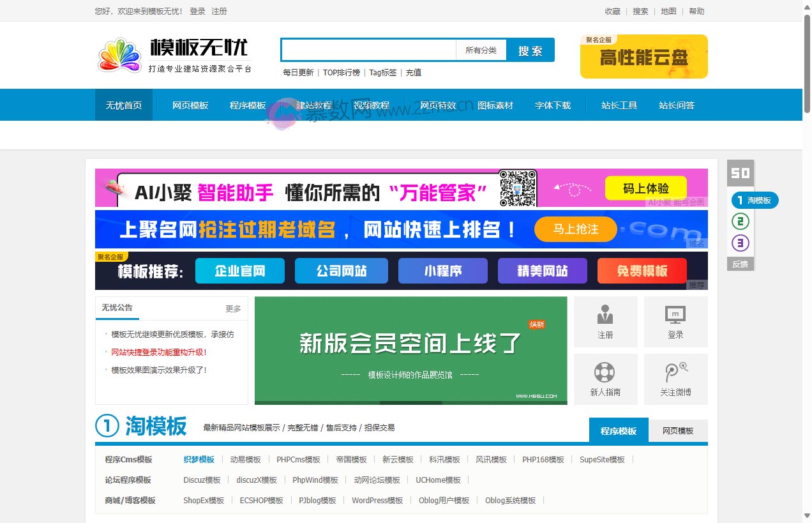Open the 织梦模板 link
812x523 pixels.
coord(199,459)
